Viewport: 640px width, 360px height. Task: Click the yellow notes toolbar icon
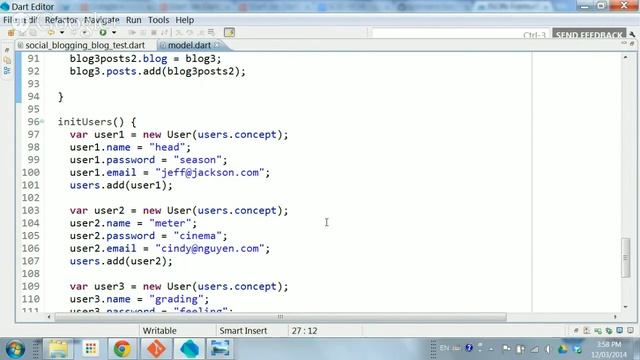[x=229, y=32]
